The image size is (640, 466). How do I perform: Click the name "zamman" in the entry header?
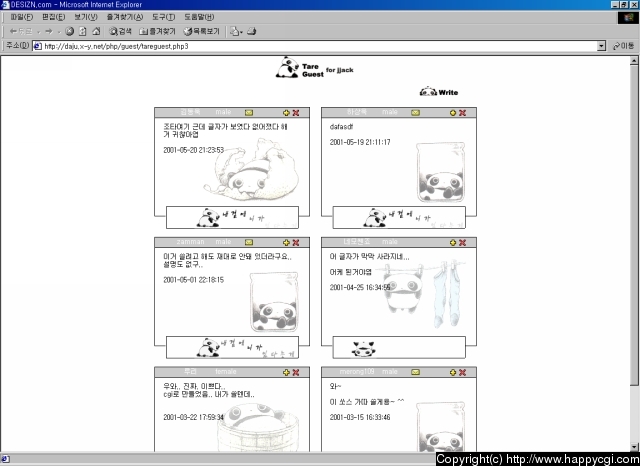pyautogui.click(x=190, y=242)
